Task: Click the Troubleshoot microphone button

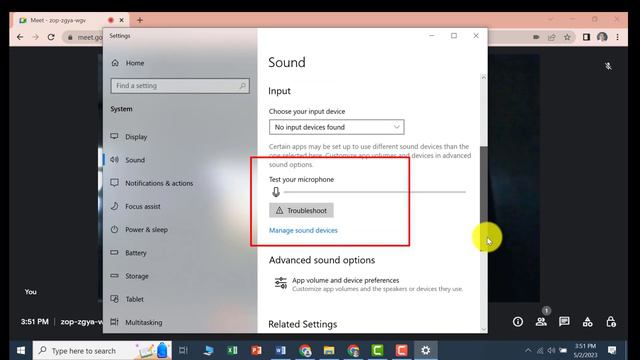Action: click(x=301, y=210)
